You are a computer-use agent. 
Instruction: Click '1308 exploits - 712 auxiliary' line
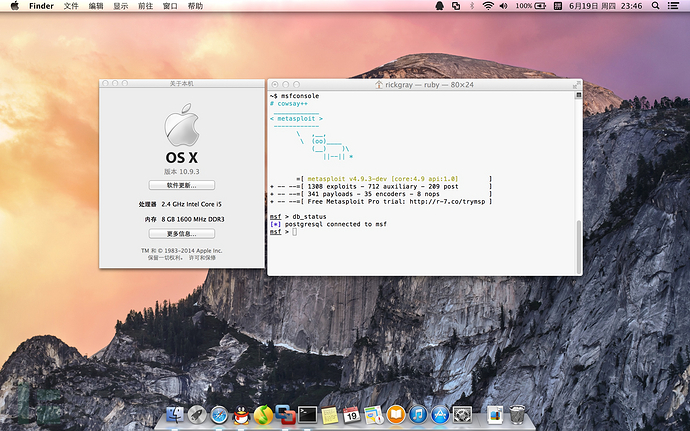(x=383, y=186)
